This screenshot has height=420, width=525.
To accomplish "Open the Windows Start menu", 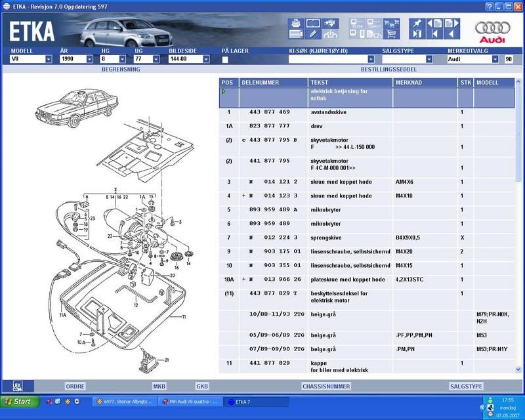I will [18, 401].
